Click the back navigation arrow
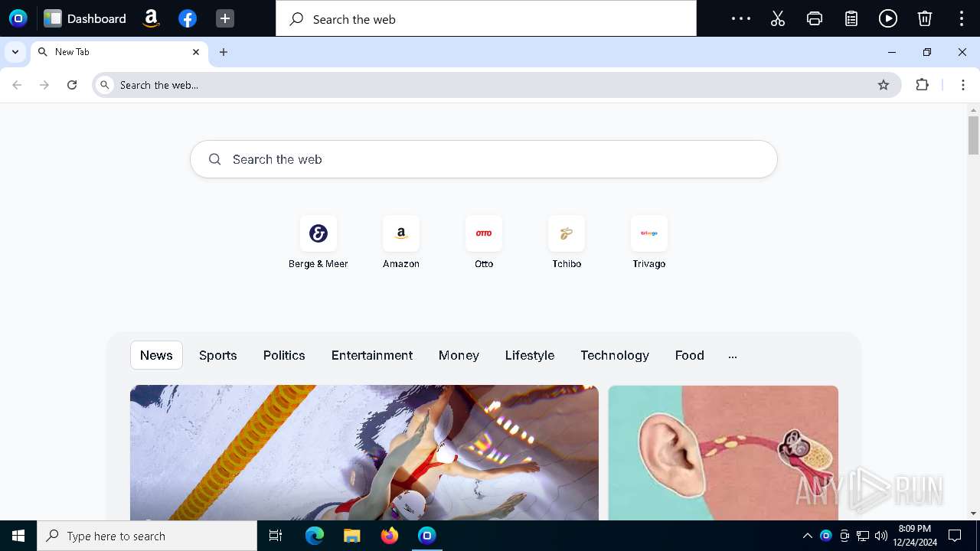This screenshot has height=551, width=980. 17,85
